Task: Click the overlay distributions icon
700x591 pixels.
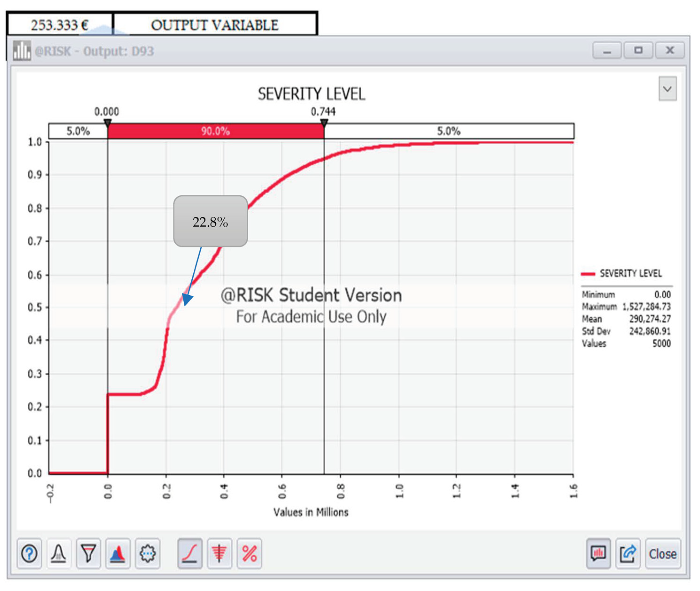Action: coord(118,554)
